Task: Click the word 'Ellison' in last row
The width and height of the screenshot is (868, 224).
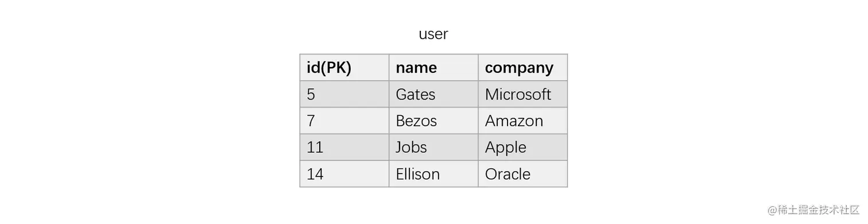Action: [x=417, y=174]
